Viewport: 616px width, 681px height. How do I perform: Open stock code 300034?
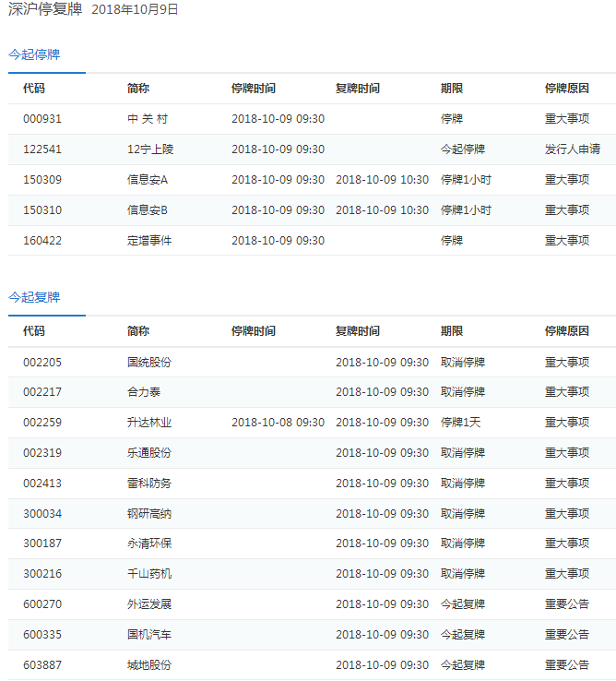42,514
